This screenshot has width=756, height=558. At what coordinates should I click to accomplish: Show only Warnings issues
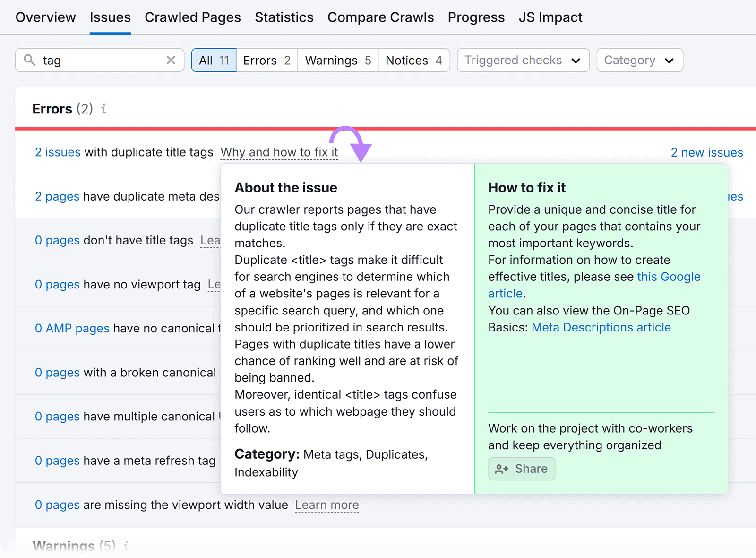(337, 60)
